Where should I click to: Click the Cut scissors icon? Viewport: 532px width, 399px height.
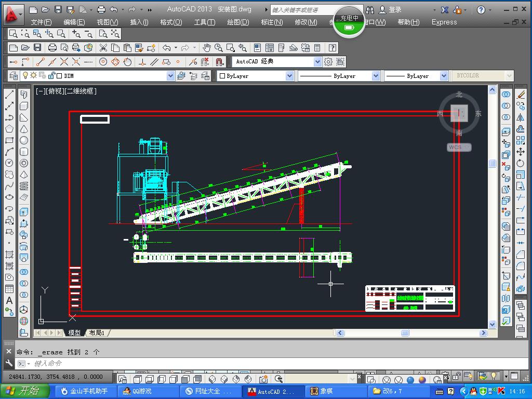click(x=103, y=48)
